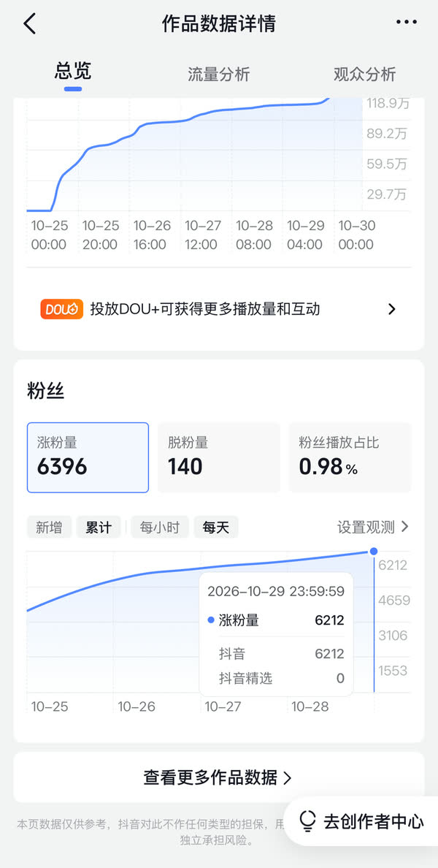Tap the 粉丝 section heading
This screenshot has height=868, width=438.
tap(45, 392)
